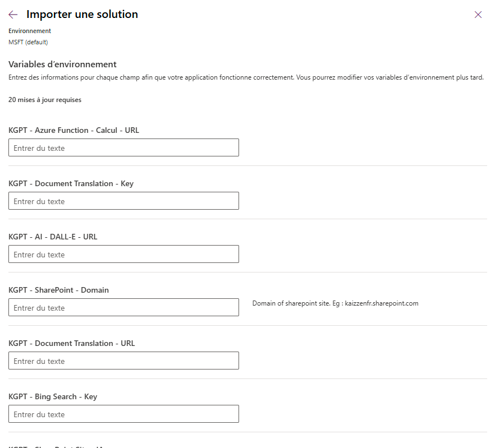The image size is (495, 448).
Task: Click the 'KGPT - AI - DALL-E - URL' label
Action: [x=53, y=237]
